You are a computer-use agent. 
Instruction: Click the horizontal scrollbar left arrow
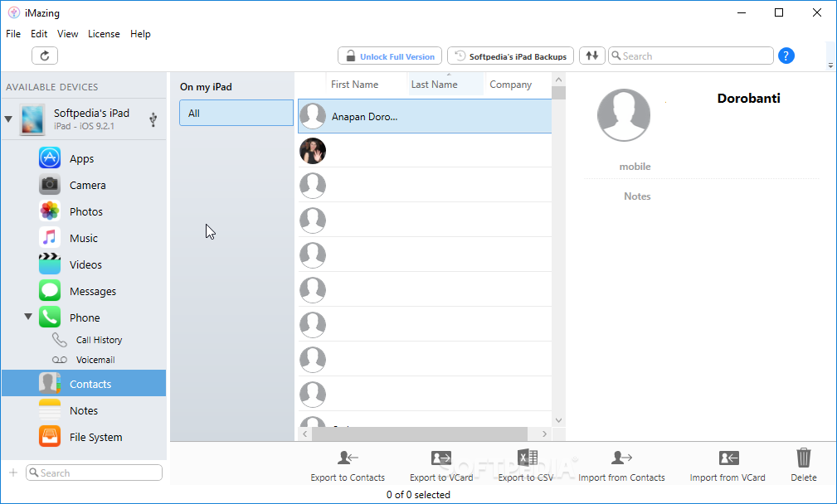304,434
